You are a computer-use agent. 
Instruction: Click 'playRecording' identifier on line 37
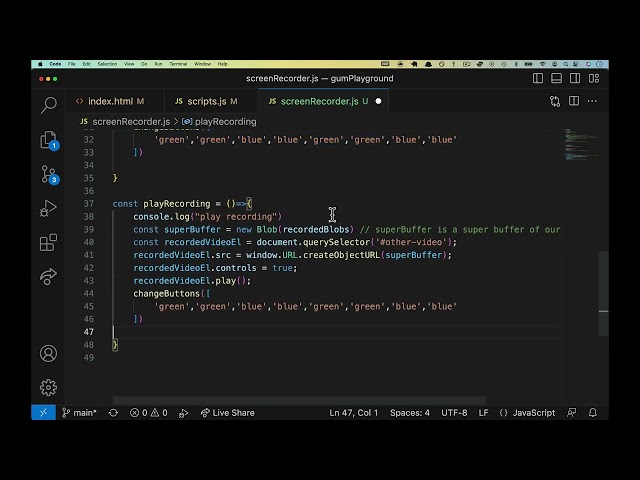click(177, 204)
